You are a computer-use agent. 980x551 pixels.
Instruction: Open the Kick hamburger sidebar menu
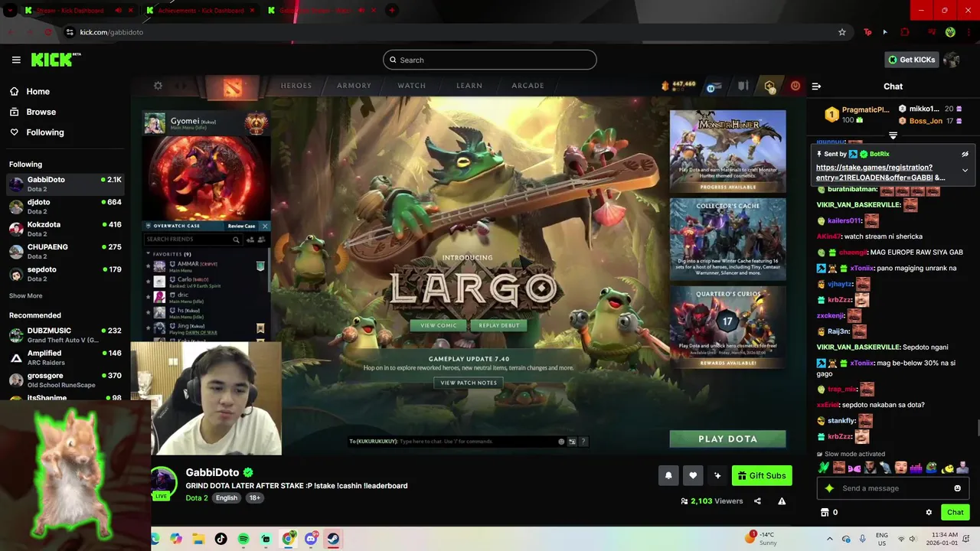pos(16,60)
